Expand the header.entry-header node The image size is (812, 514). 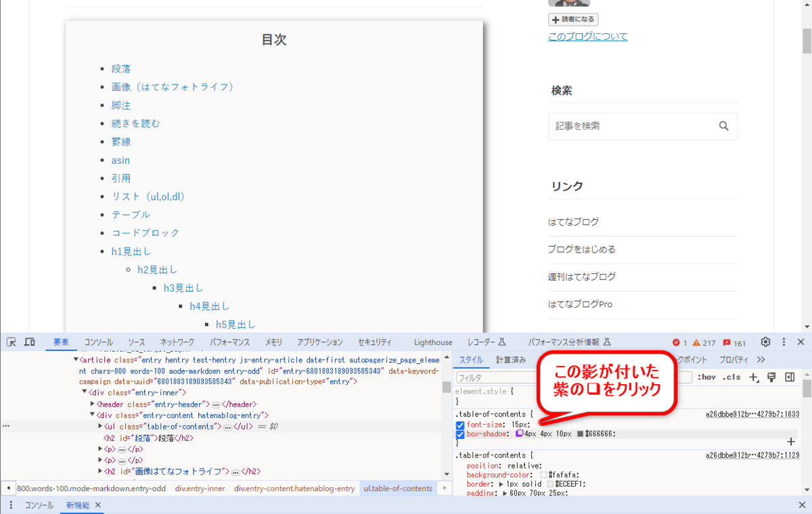coord(93,404)
